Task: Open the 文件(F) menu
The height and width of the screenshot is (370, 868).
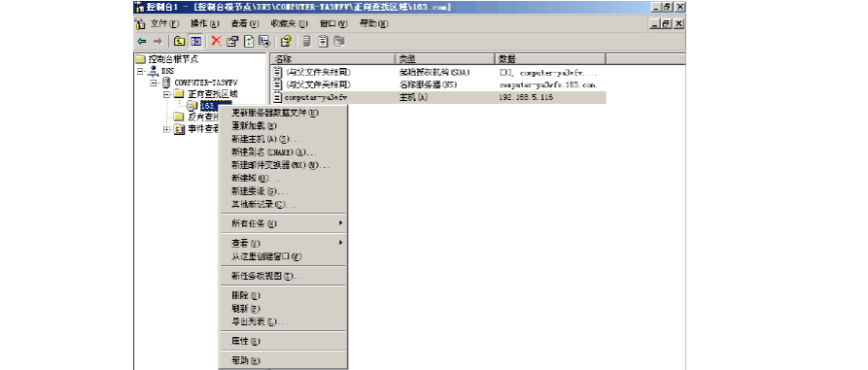Action: pyautogui.click(x=164, y=23)
